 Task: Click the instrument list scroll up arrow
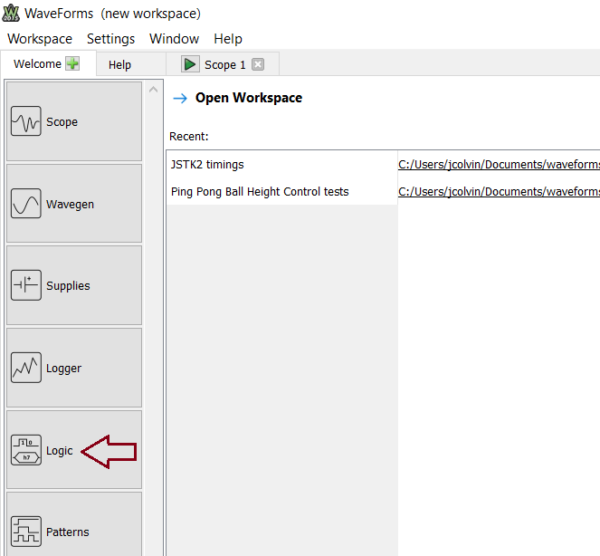point(153,90)
